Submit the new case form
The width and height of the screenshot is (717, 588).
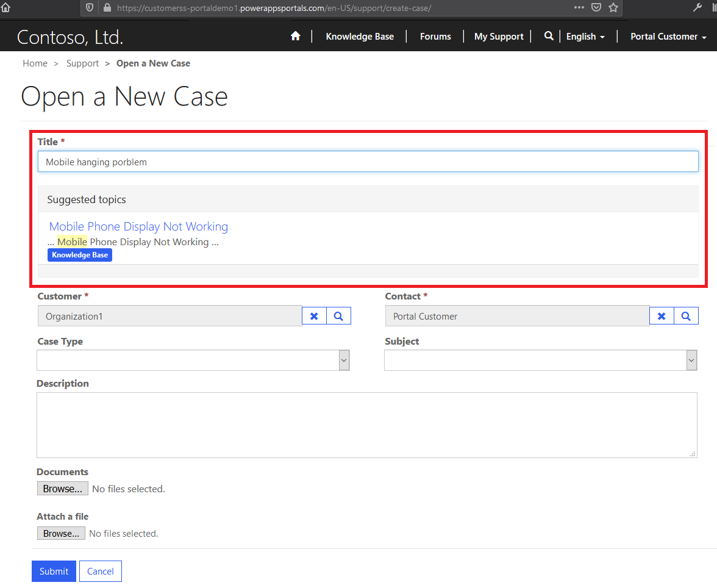[54, 571]
